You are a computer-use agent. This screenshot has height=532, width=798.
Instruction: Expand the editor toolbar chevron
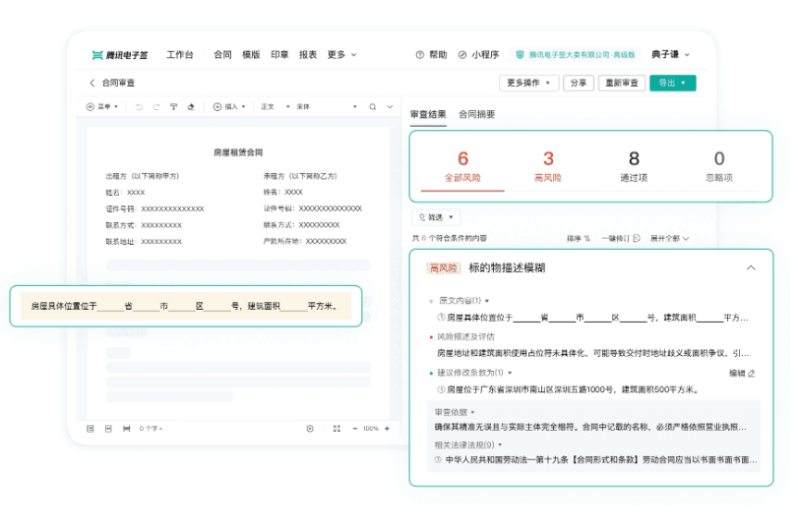point(390,107)
